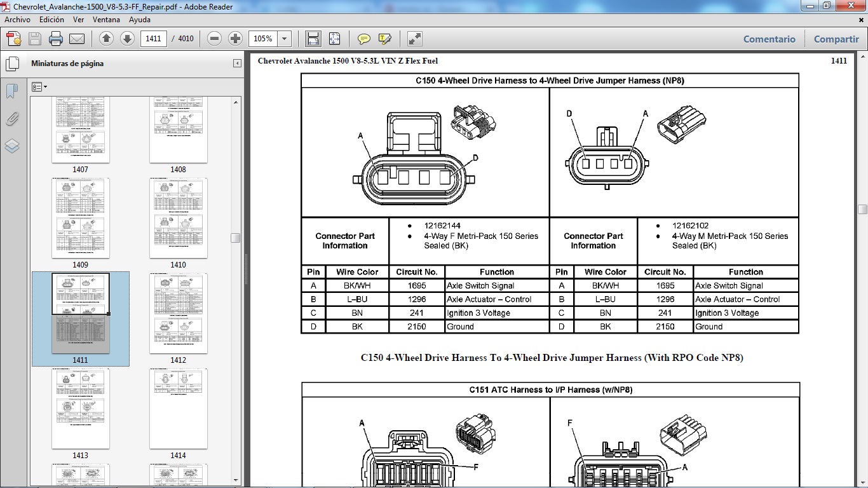The height and width of the screenshot is (488, 868).
Task: Open the zoom level dropdown arrow
Action: tap(285, 39)
